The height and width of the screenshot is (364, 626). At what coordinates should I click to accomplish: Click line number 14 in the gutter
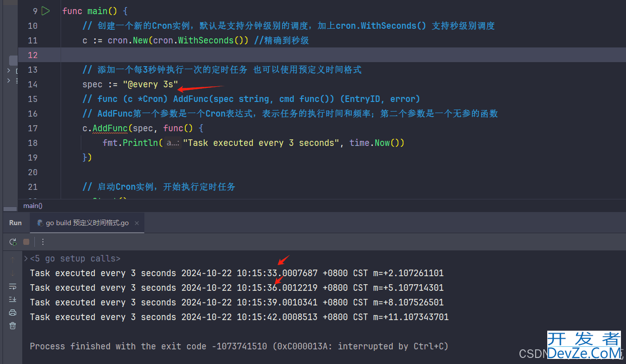pyautogui.click(x=33, y=84)
